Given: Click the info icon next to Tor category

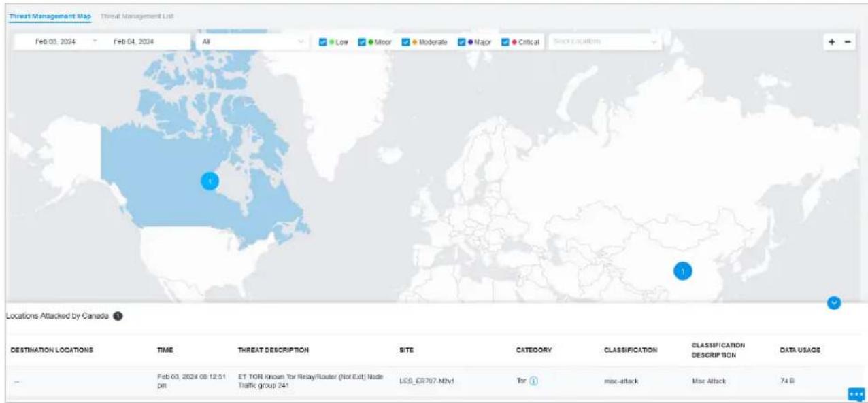Looking at the screenshot, I should click(533, 381).
